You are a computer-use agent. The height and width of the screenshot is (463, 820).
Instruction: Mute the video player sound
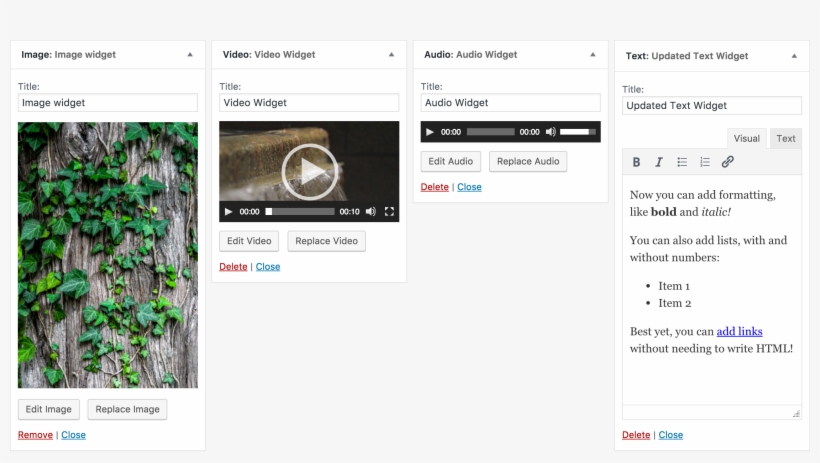[x=370, y=212]
